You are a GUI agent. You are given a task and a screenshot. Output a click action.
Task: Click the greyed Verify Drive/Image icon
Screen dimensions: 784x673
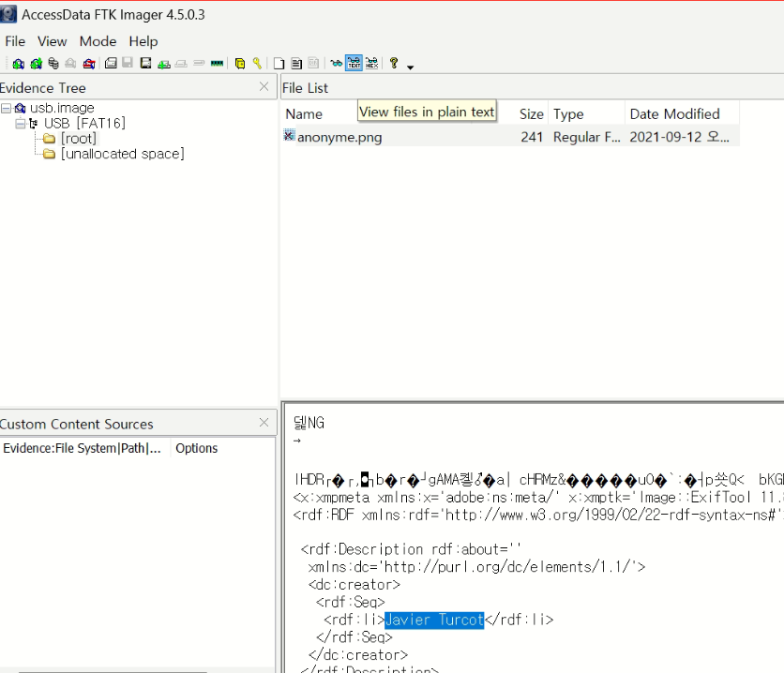coord(199,63)
